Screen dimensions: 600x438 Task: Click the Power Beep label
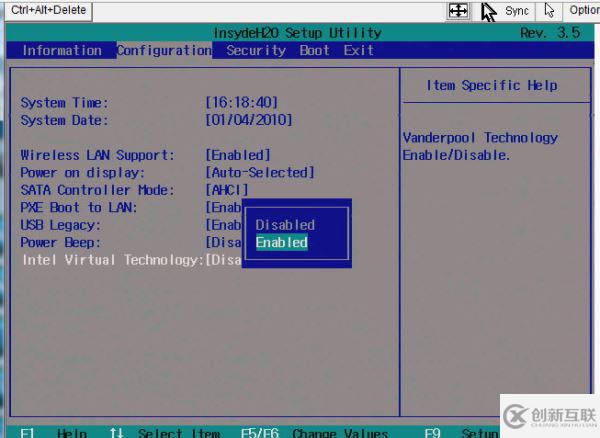[x=60, y=243]
